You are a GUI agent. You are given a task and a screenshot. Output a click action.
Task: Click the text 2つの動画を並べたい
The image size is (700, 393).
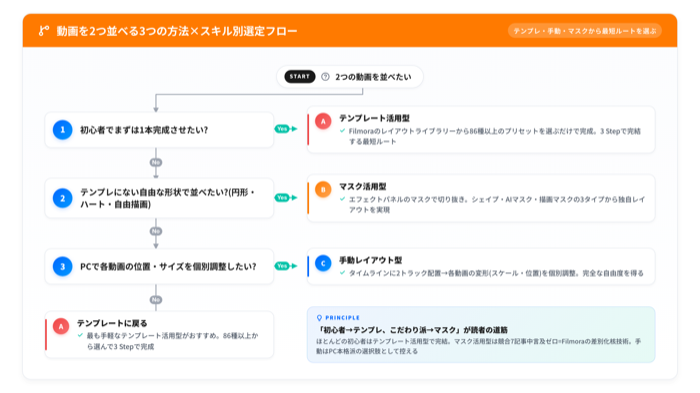pos(373,77)
